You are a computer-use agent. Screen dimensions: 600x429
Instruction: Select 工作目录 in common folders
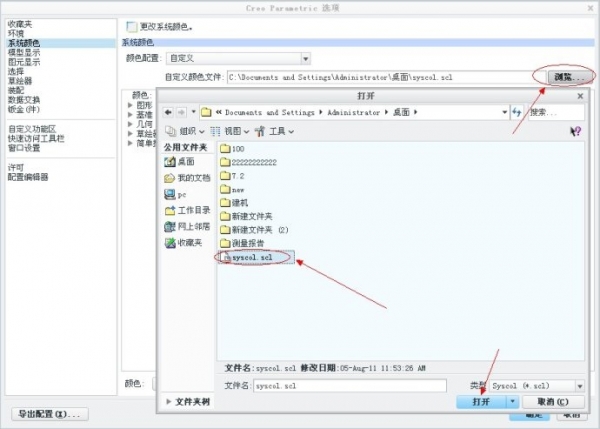click(187, 210)
